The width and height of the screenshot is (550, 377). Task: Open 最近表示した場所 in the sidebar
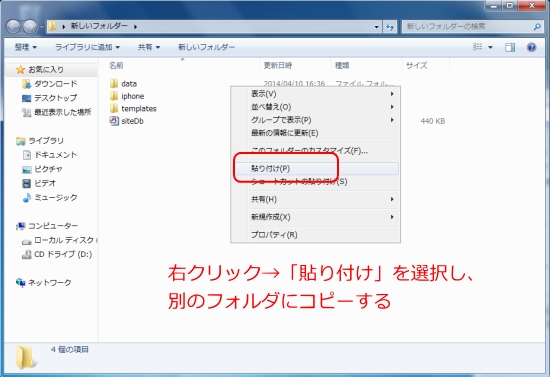62,112
